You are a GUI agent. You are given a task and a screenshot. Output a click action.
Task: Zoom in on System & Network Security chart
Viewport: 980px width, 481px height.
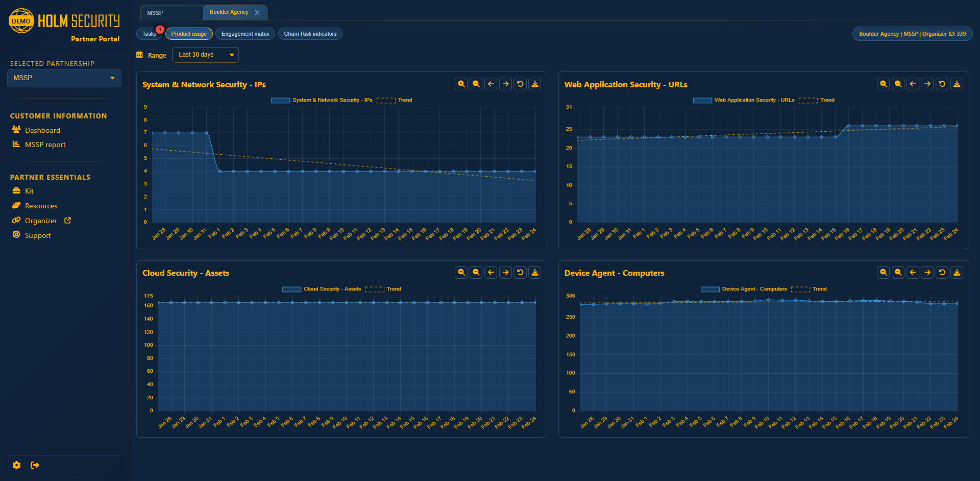pos(461,84)
